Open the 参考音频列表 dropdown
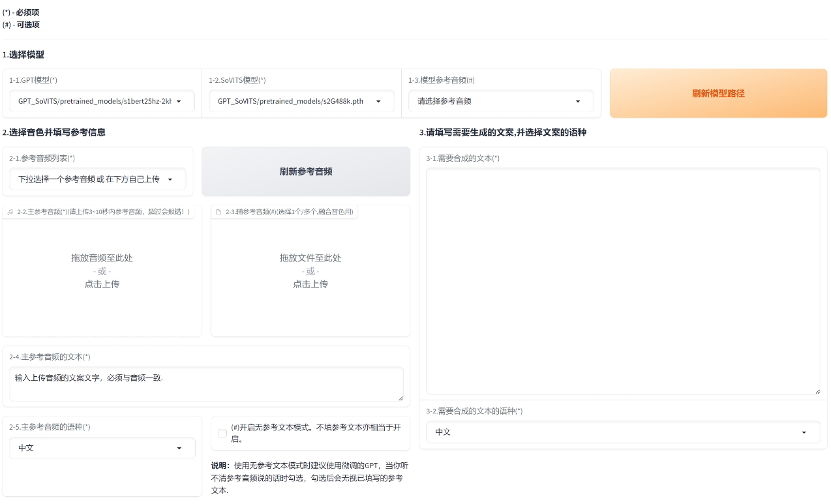The height and width of the screenshot is (504, 831). (97, 179)
